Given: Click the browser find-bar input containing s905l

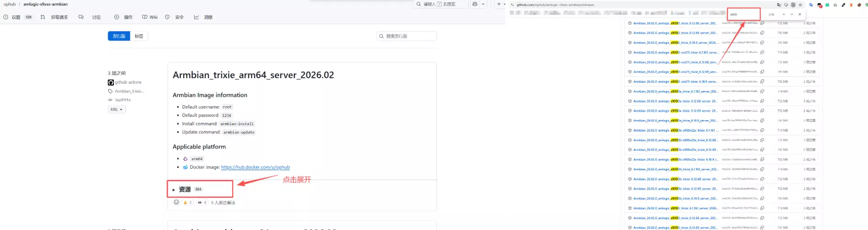Looking at the screenshot, I should (744, 14).
